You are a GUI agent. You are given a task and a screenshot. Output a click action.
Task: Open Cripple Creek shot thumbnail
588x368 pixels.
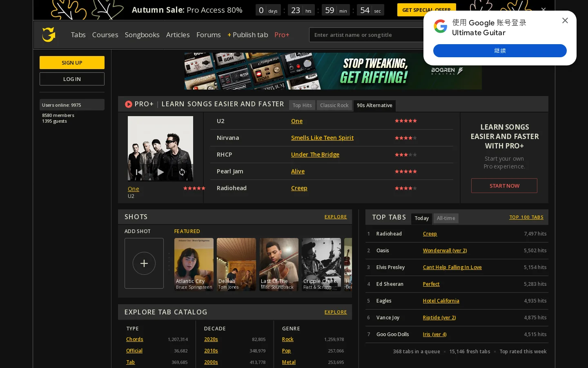321,264
